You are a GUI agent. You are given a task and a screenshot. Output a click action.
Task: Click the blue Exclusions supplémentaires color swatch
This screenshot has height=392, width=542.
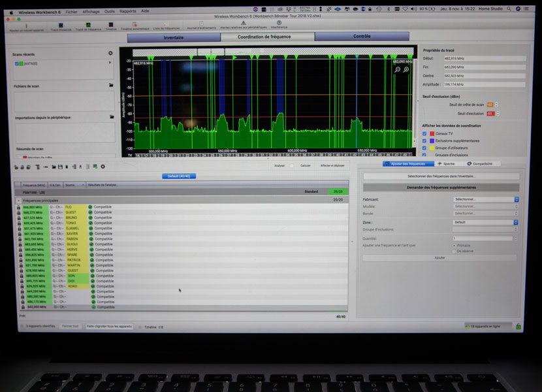click(432, 141)
